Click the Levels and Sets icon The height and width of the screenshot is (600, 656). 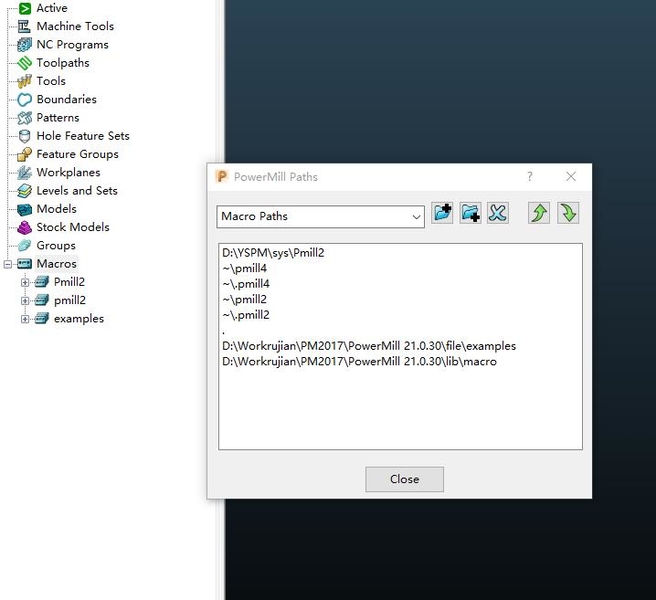coord(24,191)
